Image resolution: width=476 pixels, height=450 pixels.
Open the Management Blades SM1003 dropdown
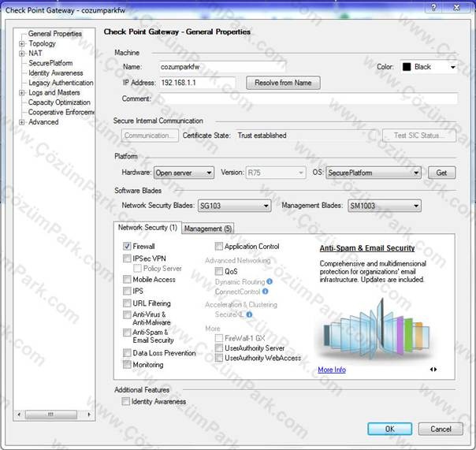(385, 206)
